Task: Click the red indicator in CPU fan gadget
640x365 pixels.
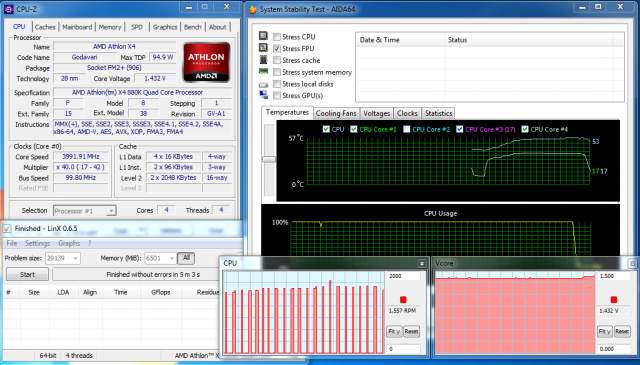Action: tap(403, 300)
